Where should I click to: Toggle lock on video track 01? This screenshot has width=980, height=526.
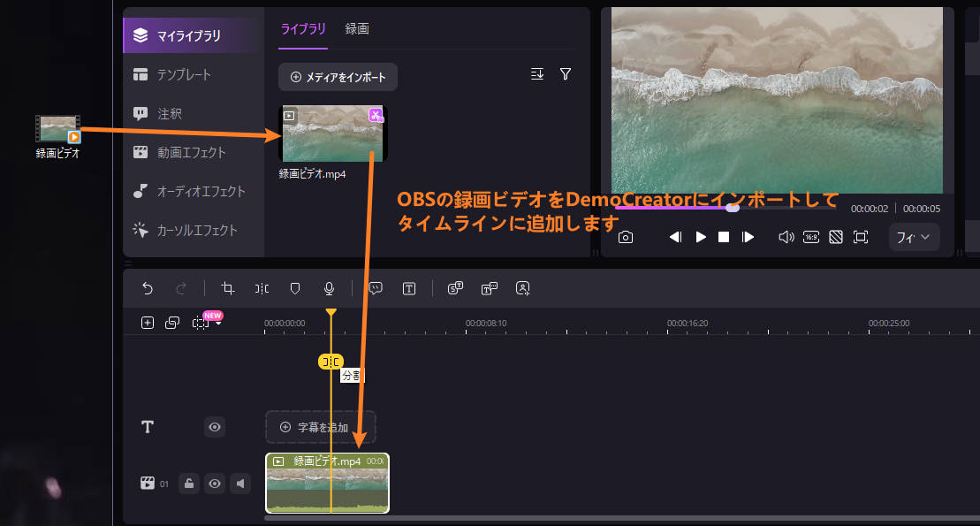(x=189, y=484)
